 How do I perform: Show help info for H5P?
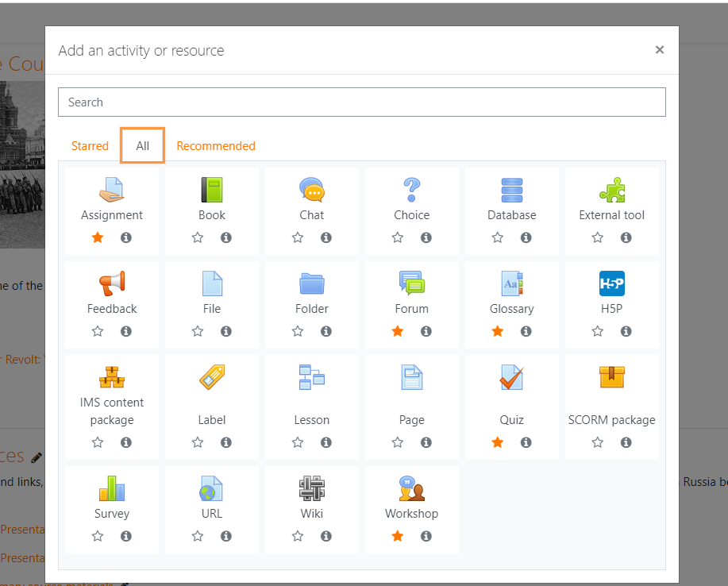(x=626, y=331)
